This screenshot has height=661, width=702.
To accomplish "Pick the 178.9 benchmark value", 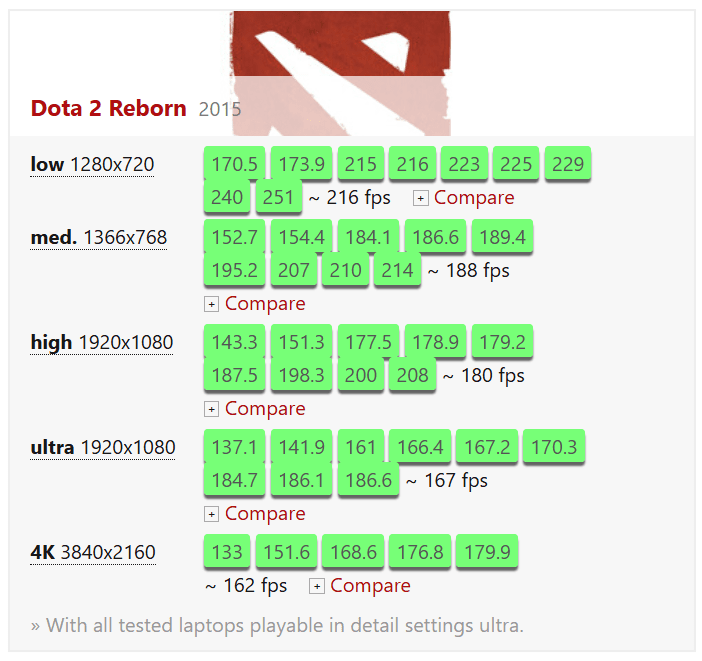I will (x=435, y=342).
